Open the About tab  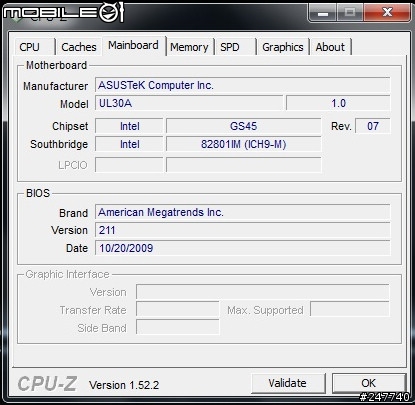point(330,47)
